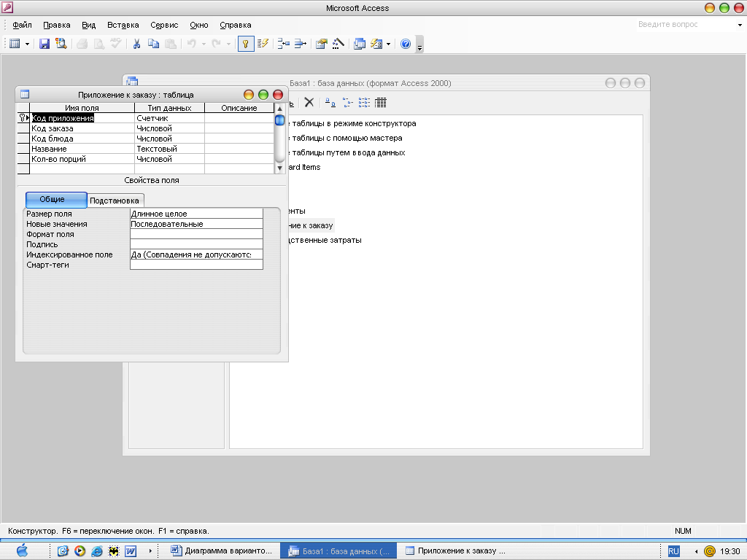Viewport: 747px width, 560px height.
Task: Expand the toolbar options chevron
Action: click(419, 44)
